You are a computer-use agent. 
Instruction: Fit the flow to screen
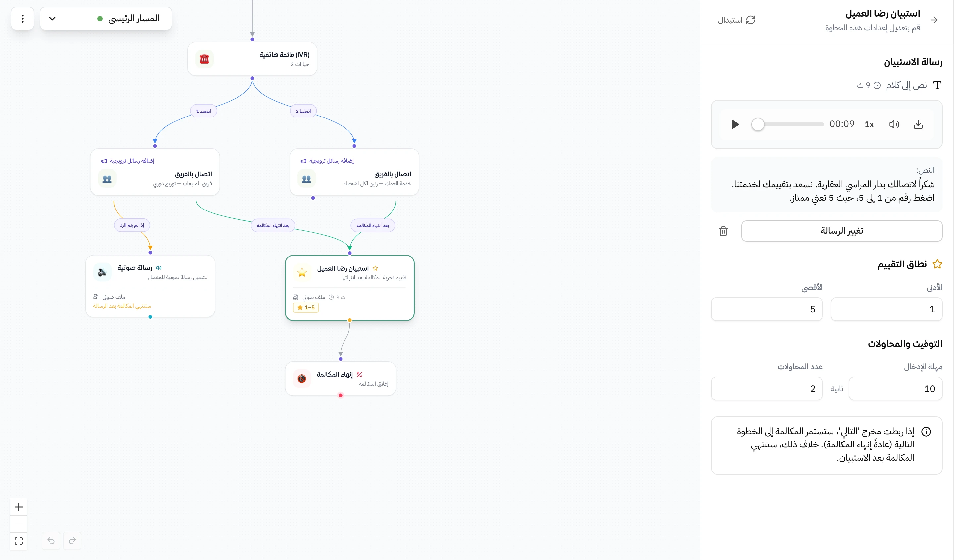19,541
